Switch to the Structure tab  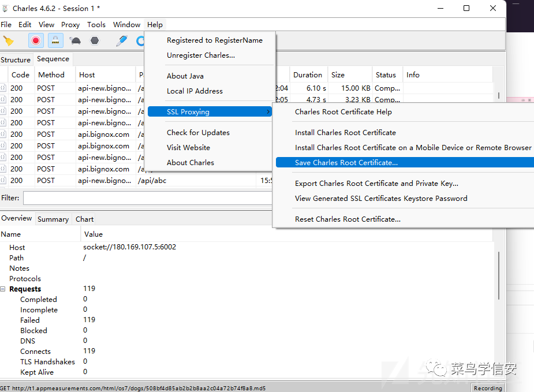(16, 59)
